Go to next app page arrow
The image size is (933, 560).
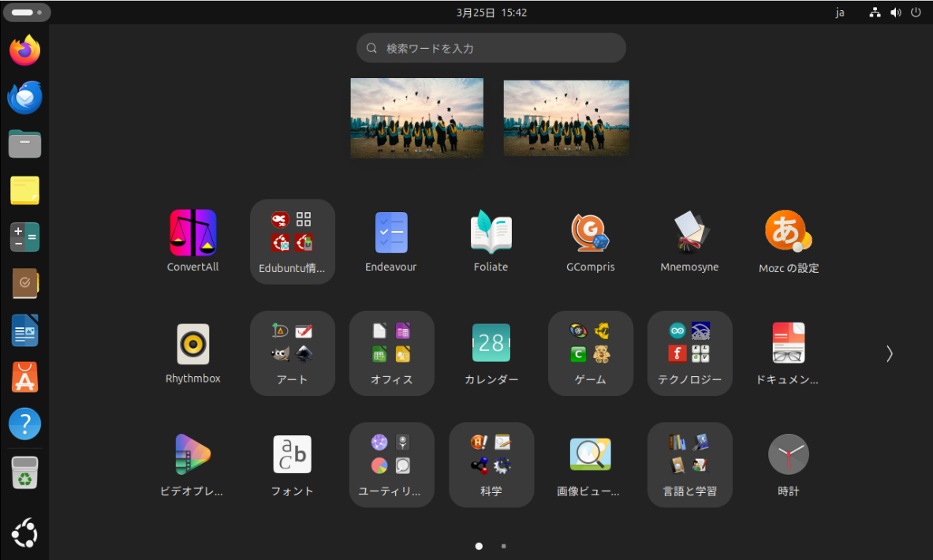point(889,353)
